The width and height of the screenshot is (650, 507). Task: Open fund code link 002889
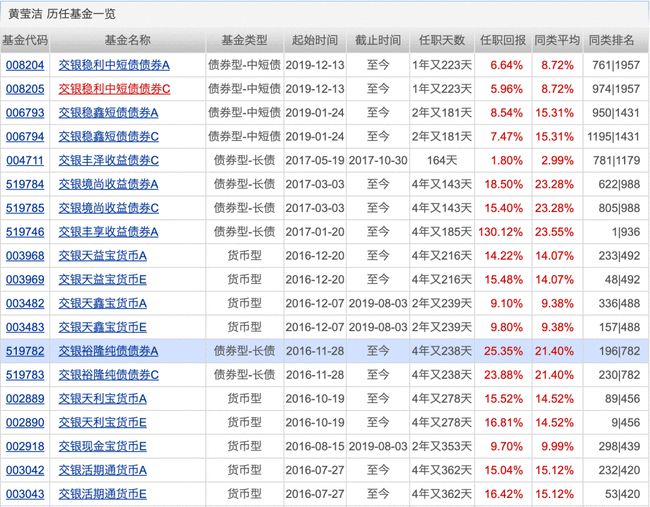[x=25, y=399]
